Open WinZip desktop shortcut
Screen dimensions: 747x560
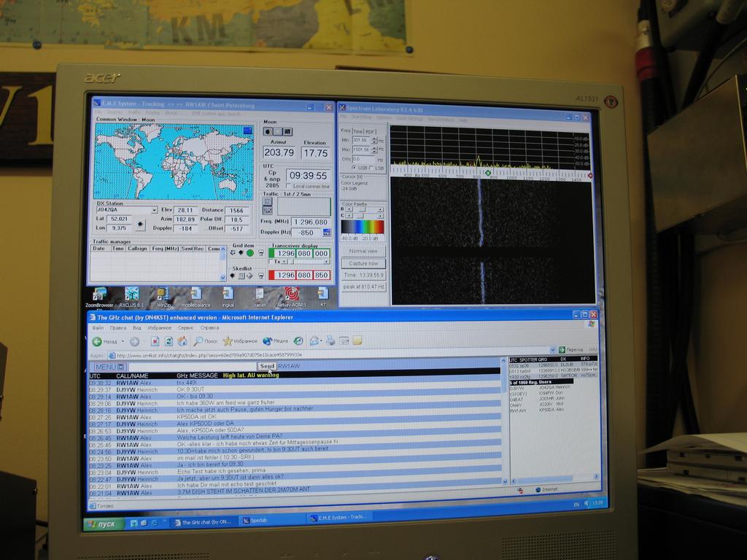163,297
